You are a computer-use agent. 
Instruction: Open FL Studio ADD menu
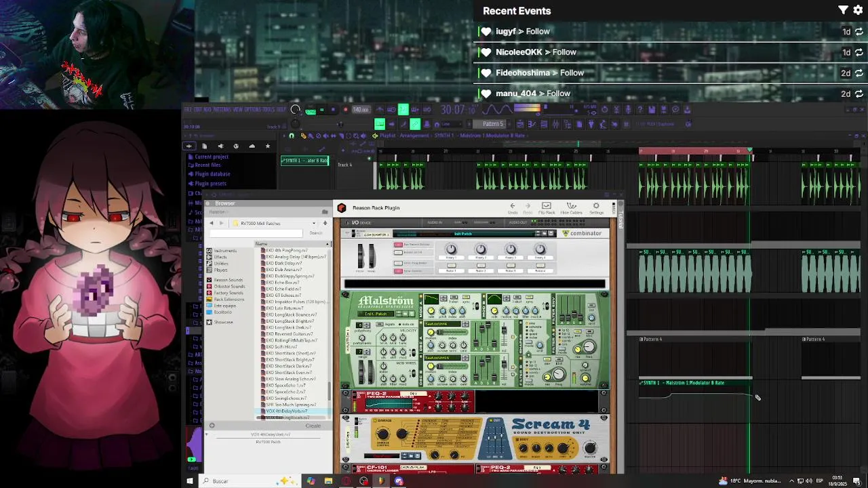pyautogui.click(x=206, y=110)
